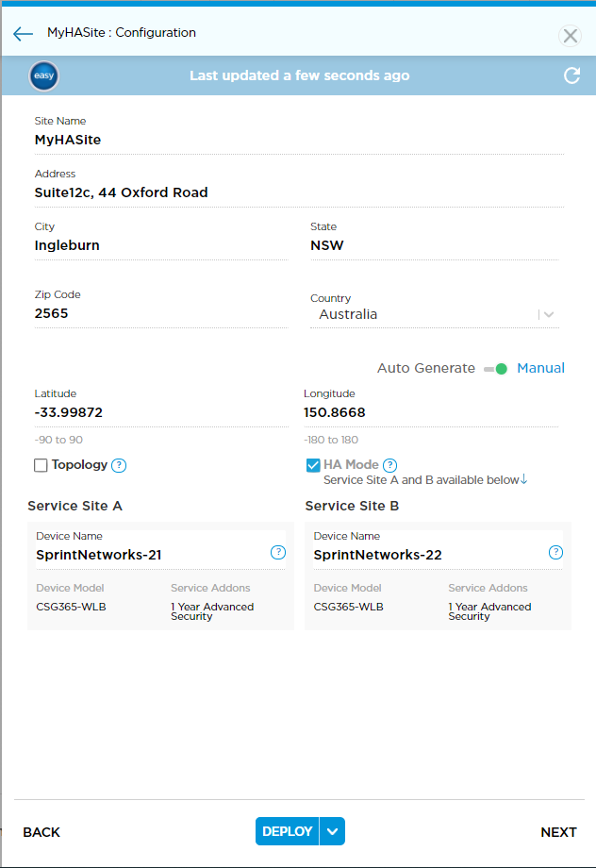Open help for SprintNetworks-22 device name

click(555, 553)
